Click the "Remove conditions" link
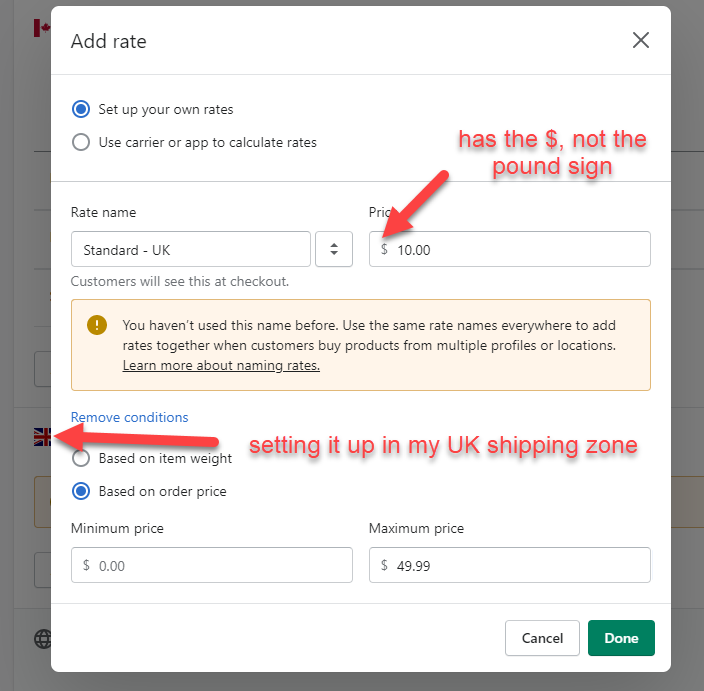Screen dimensions: 704x691 pyautogui.click(x=129, y=417)
